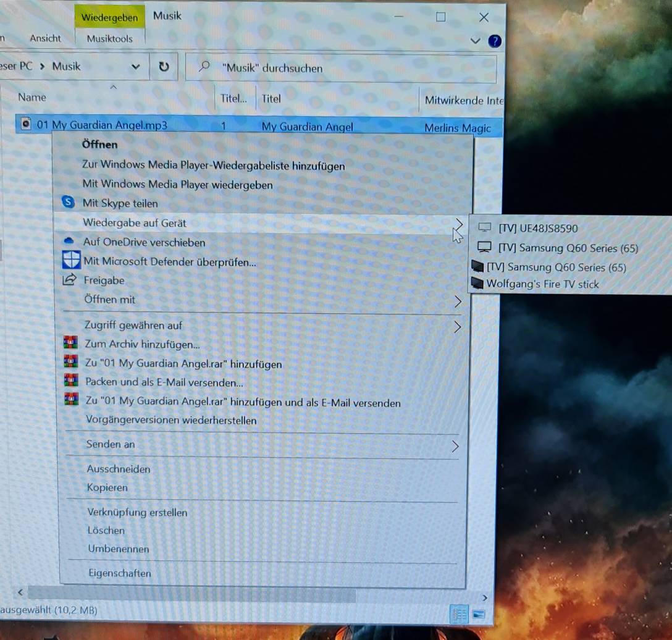Switch to the details view layout icon
The width and height of the screenshot is (672, 640).
[460, 614]
